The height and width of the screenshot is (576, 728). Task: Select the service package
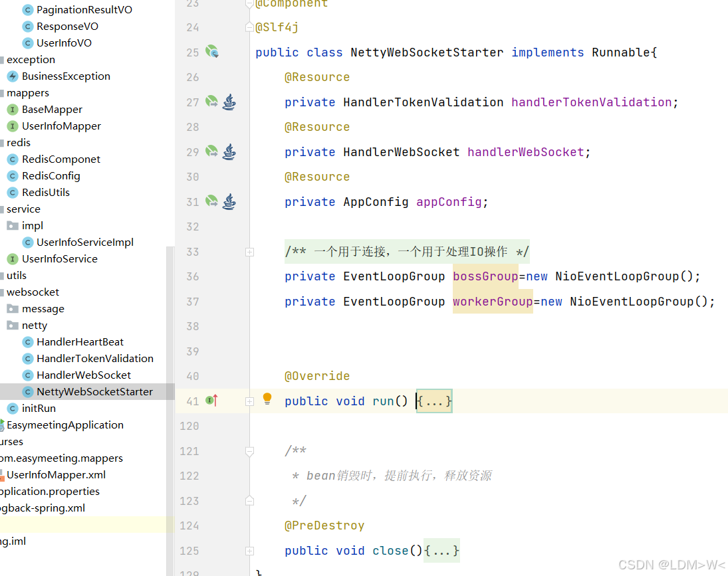click(x=23, y=209)
